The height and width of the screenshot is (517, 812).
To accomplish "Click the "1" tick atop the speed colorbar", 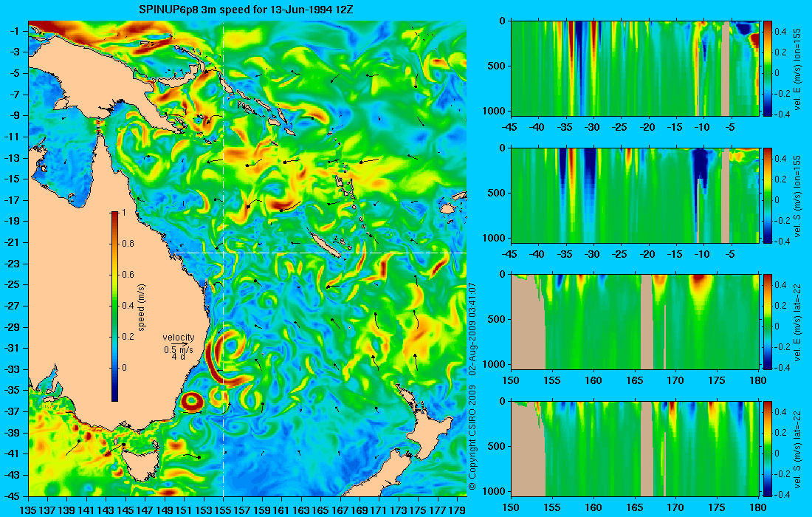I will (x=124, y=213).
